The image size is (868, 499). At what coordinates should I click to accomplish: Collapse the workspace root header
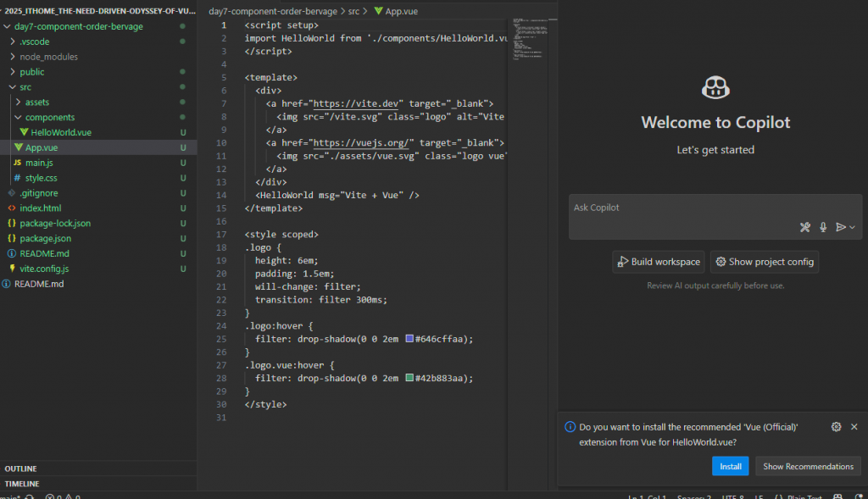coord(98,10)
